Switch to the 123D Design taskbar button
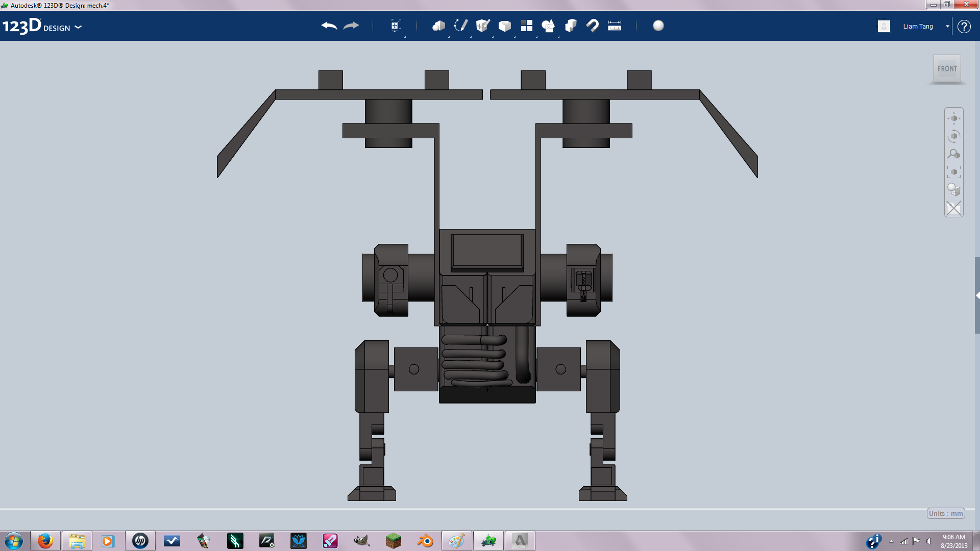This screenshot has width=980, height=551. point(488,541)
